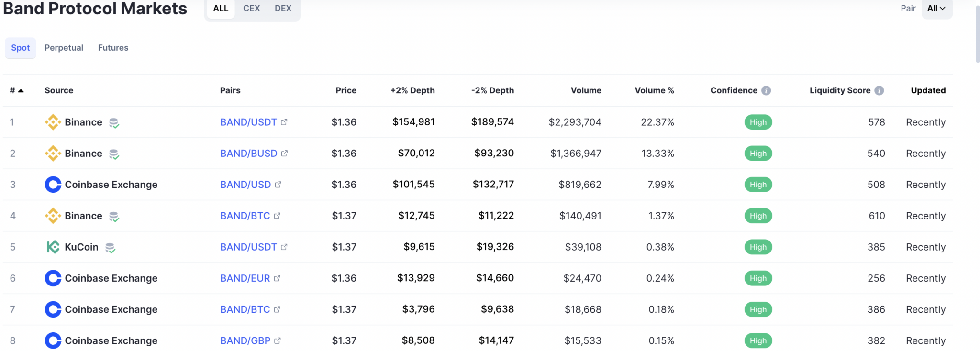
Task: Switch market filter to CEX
Action: tap(251, 8)
